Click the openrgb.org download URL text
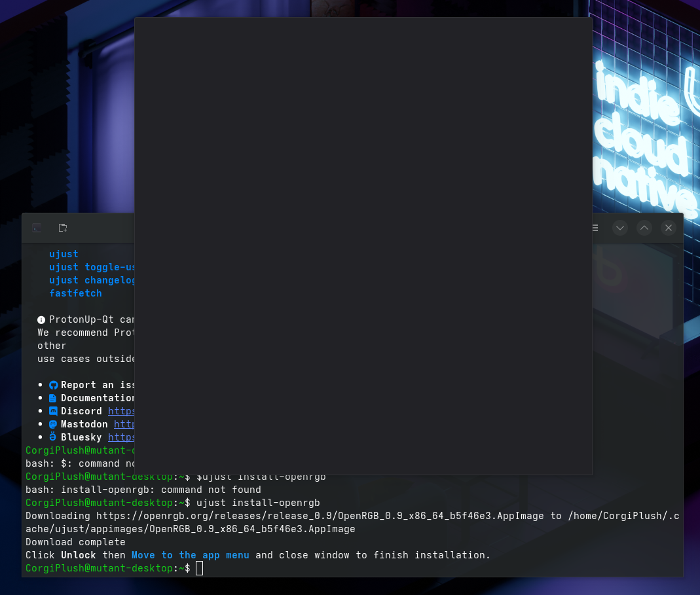The image size is (700, 595). pos(320,516)
